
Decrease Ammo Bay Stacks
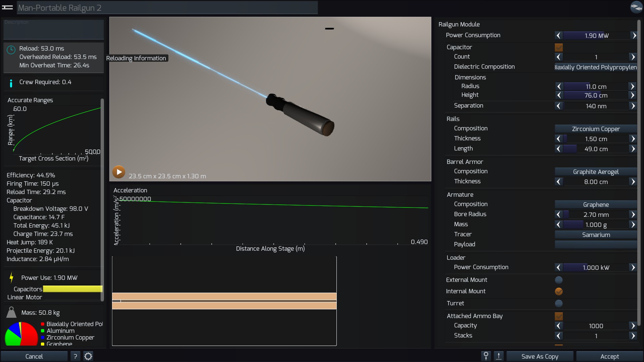(x=558, y=336)
